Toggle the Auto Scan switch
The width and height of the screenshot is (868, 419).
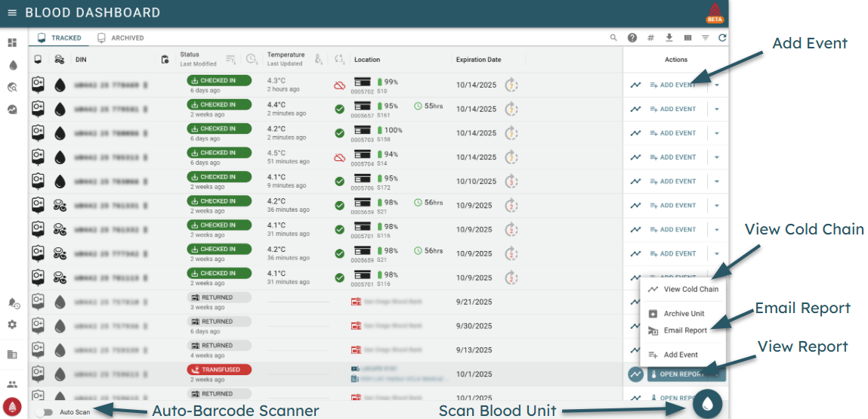45,412
